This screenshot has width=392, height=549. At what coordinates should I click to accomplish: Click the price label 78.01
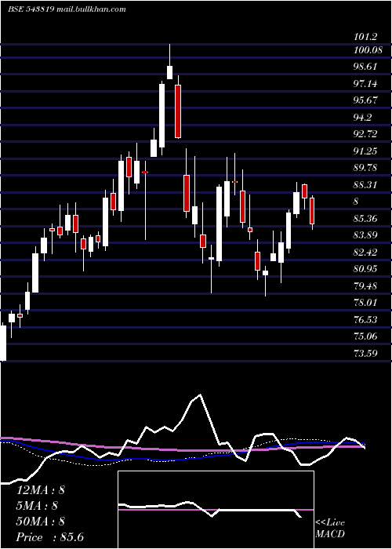(365, 302)
